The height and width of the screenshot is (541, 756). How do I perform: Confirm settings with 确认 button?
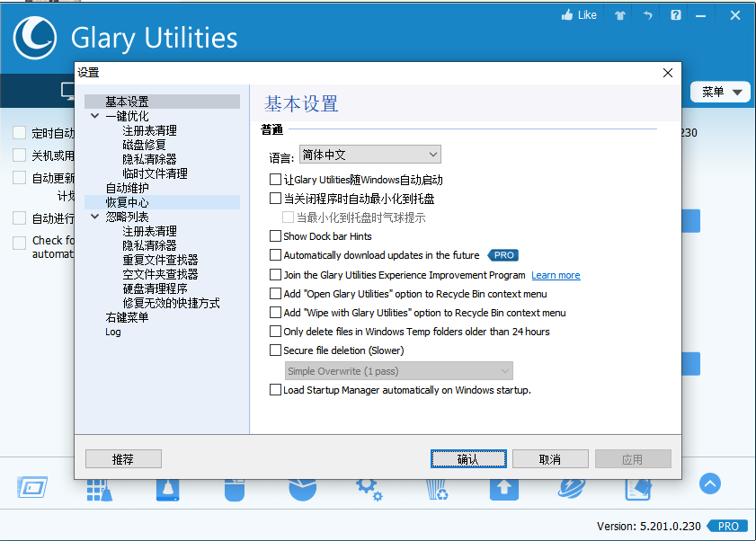pyautogui.click(x=468, y=459)
